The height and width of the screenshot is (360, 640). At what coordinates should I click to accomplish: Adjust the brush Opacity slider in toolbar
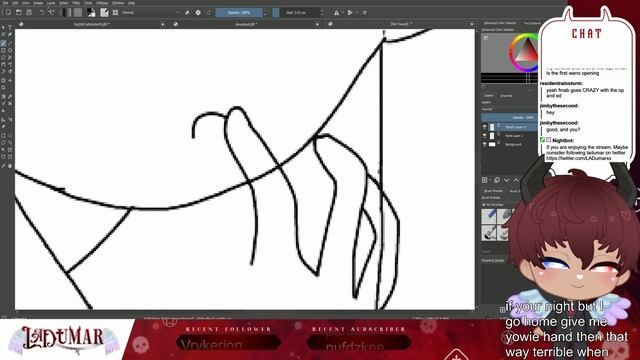point(239,13)
